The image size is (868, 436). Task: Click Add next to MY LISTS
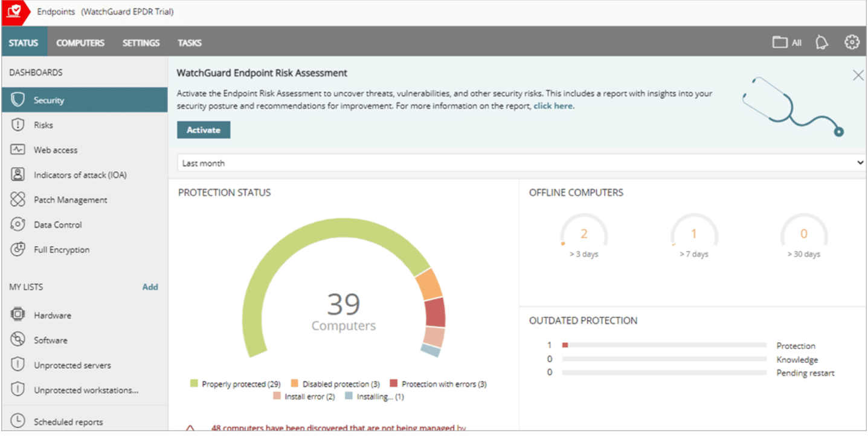click(150, 287)
